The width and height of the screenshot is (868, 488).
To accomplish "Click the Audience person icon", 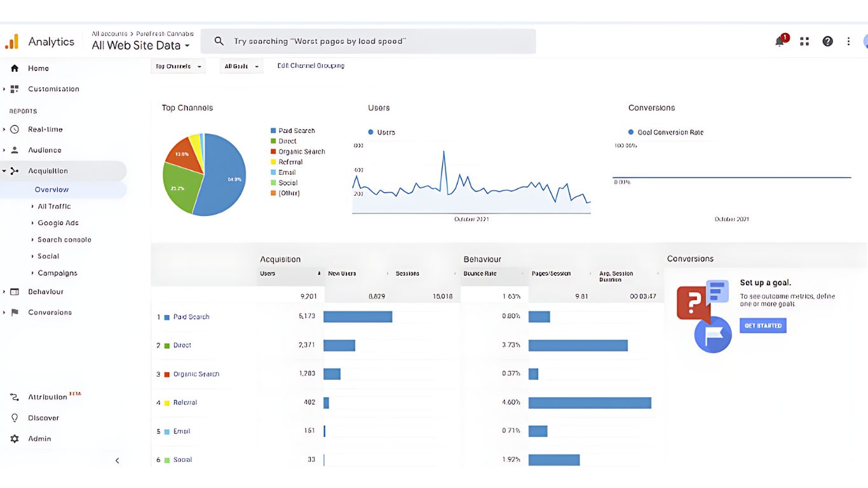I will (x=15, y=150).
